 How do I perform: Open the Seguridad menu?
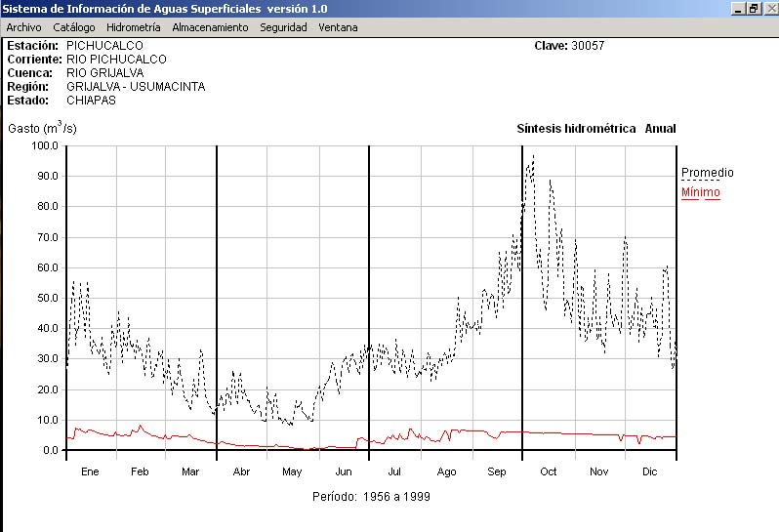pos(283,27)
